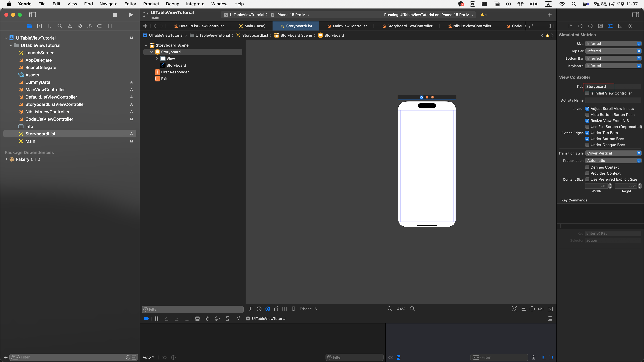Open the Top Bar dropdown
The width and height of the screenshot is (644, 362).
pyautogui.click(x=613, y=51)
